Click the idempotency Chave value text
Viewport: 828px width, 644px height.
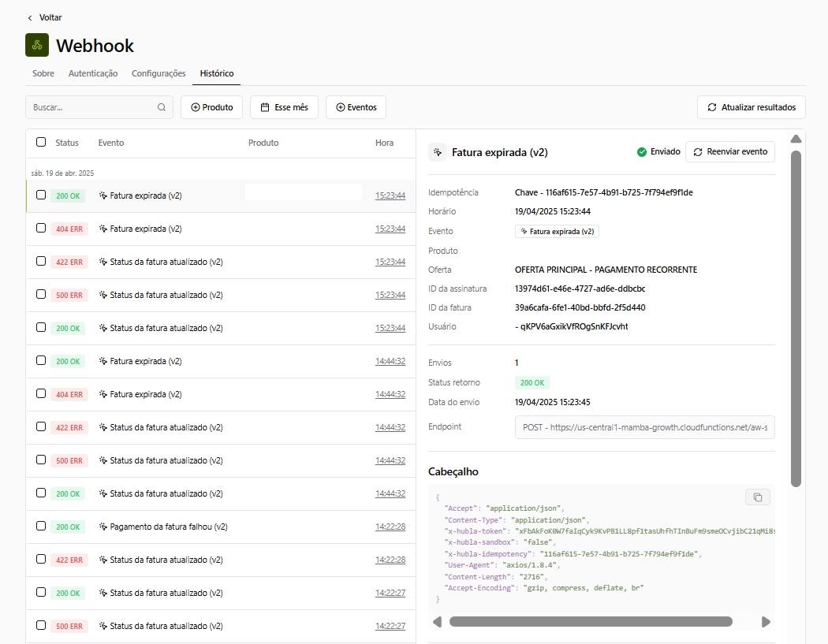pos(603,192)
